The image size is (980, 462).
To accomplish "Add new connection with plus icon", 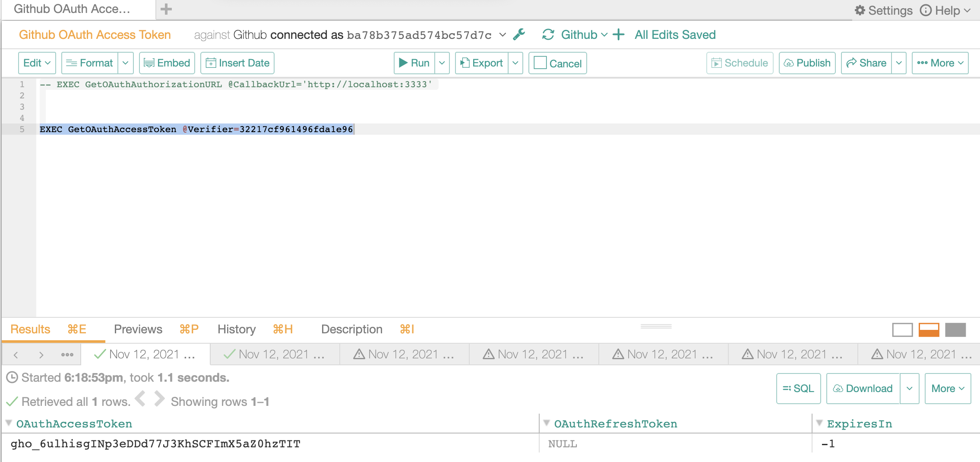I will pyautogui.click(x=619, y=35).
